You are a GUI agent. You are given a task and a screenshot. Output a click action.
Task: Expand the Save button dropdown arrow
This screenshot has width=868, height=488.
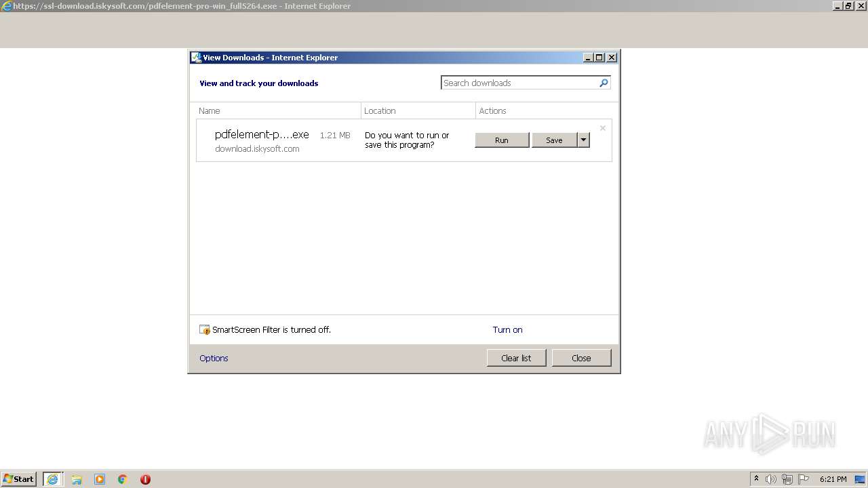pos(583,140)
